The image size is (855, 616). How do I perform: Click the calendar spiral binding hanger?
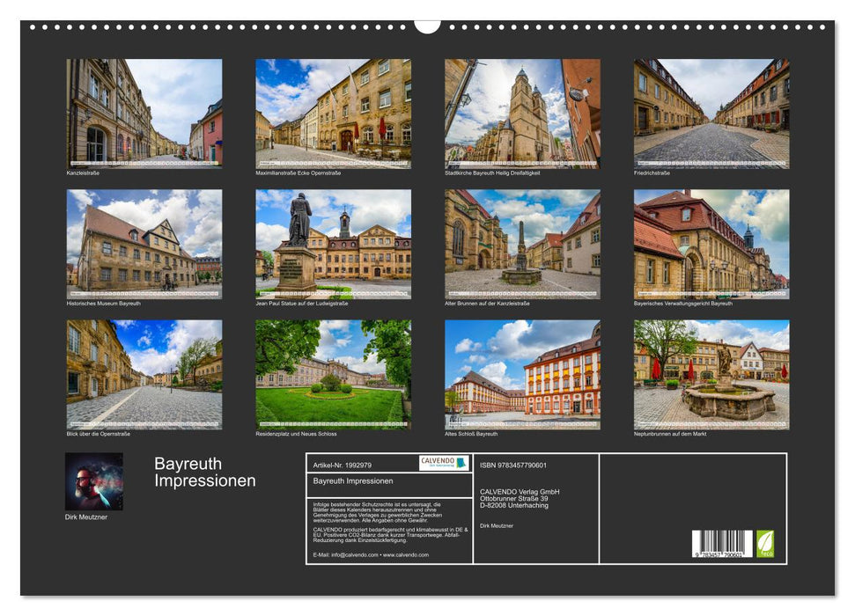click(x=427, y=24)
